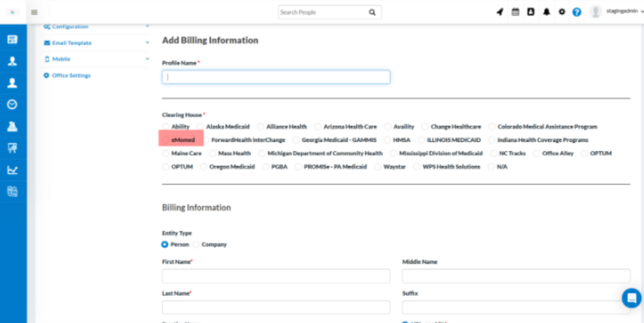This screenshot has width=644, height=323.
Task: Toggle the hamburger menu icon
Action: pyautogui.click(x=34, y=12)
